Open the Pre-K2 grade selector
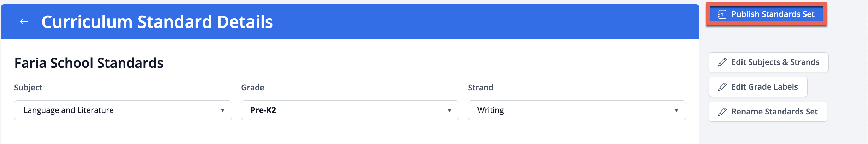Screen dimensions: 868x144 tap(343, 110)
